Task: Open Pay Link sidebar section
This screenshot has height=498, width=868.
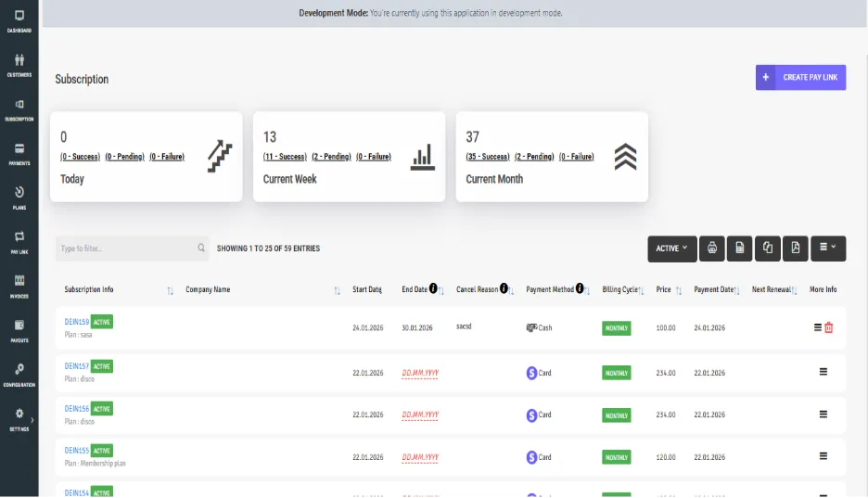Action: tap(19, 243)
